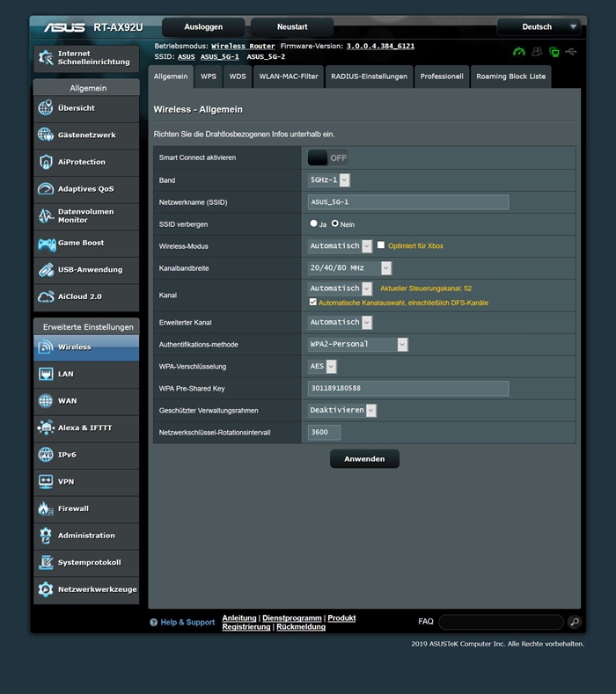Click the Anwenden button

364,459
